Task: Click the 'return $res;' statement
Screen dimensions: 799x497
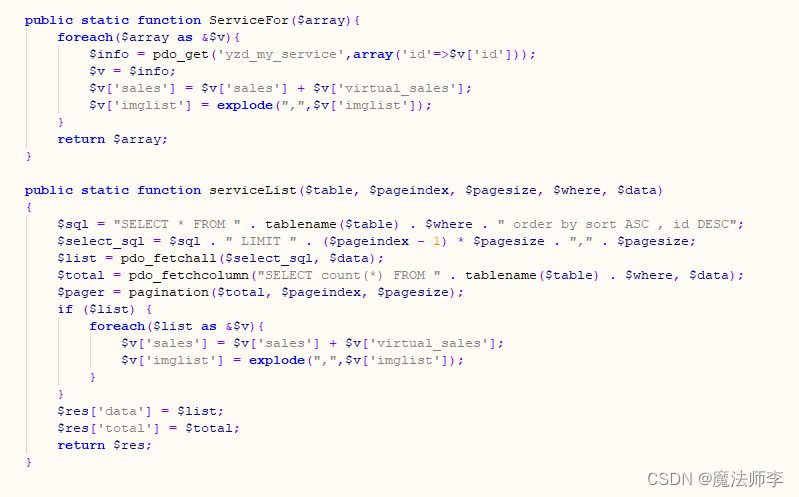Action: tap(104, 445)
